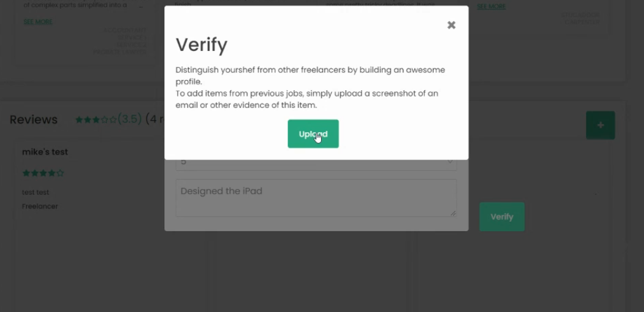This screenshot has height=312, width=644.
Task: Click the Reviews overall star rating icons
Action: [x=96, y=120]
